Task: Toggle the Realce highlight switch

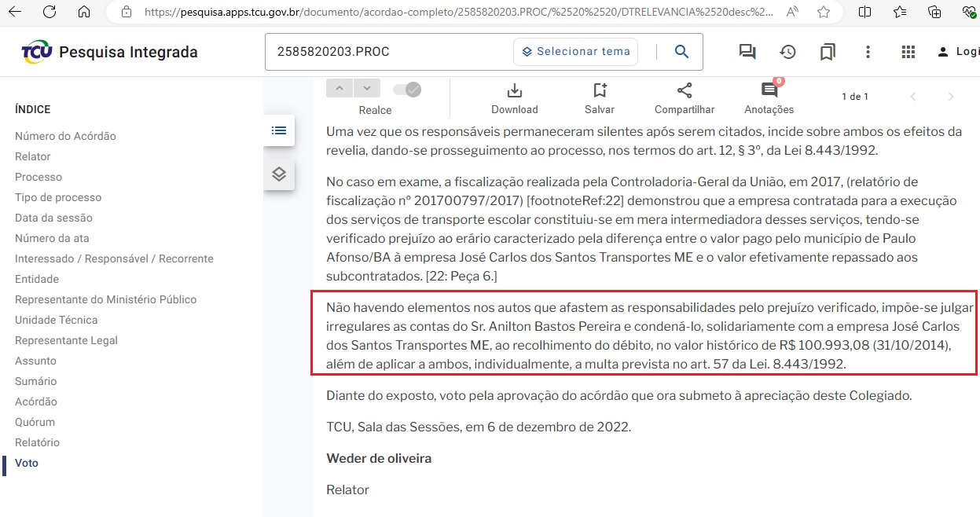Action: click(407, 90)
